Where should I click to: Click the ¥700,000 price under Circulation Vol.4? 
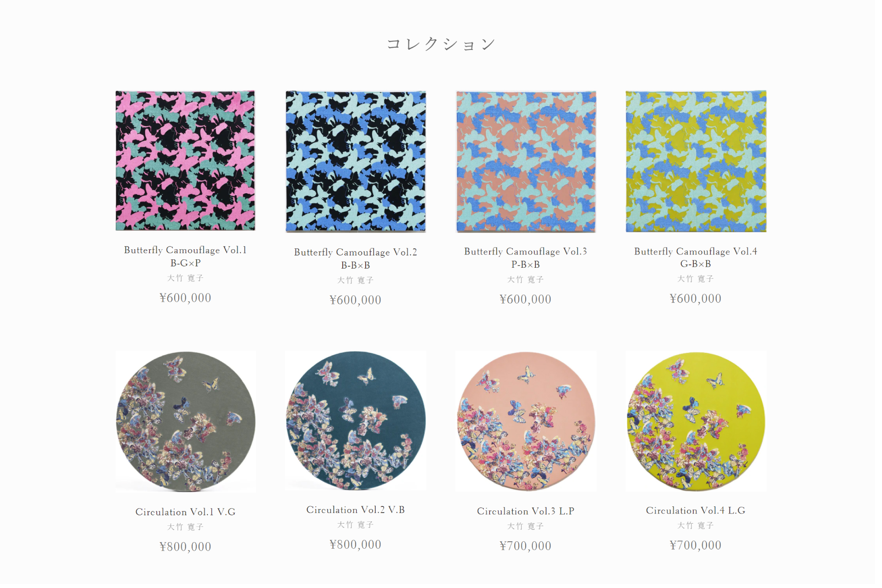tap(696, 545)
